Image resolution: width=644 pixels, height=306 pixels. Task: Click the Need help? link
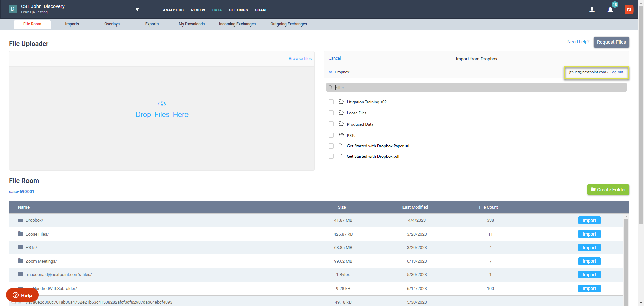(578, 42)
